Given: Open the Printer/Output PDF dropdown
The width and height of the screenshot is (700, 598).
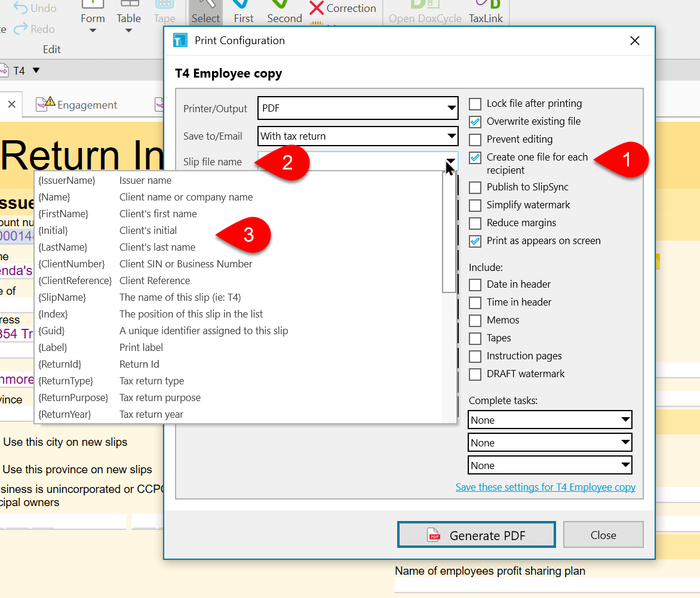Looking at the screenshot, I should 358,108.
